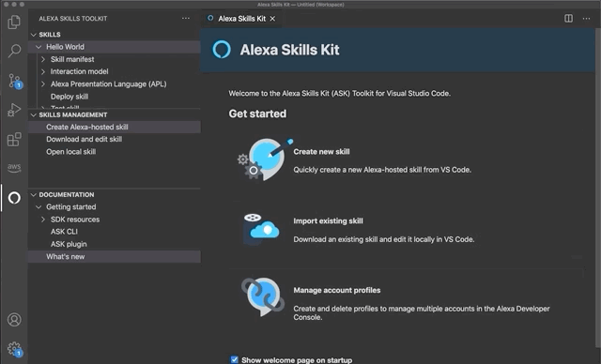The image size is (601, 364).
Task: Expand Alexa Presentation Language (APL) node
Action: (43, 83)
